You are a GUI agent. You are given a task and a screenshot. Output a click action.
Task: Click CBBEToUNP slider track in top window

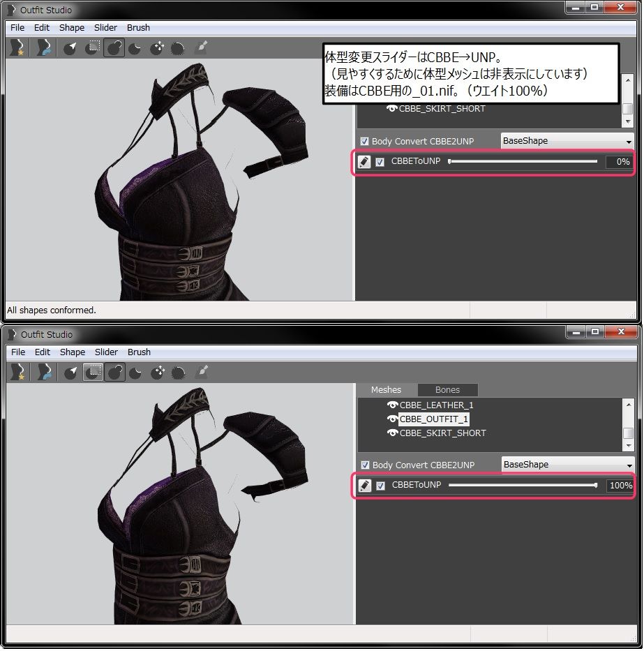(x=523, y=162)
